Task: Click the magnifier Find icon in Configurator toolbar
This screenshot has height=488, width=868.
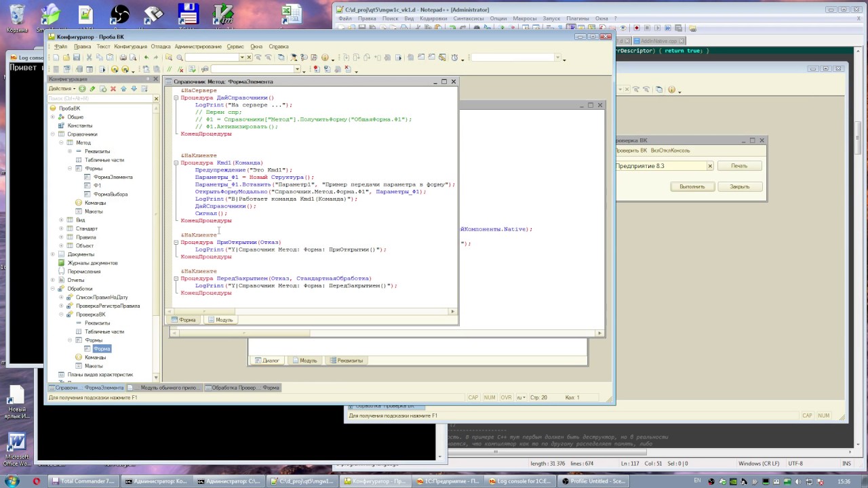Action: (x=180, y=58)
